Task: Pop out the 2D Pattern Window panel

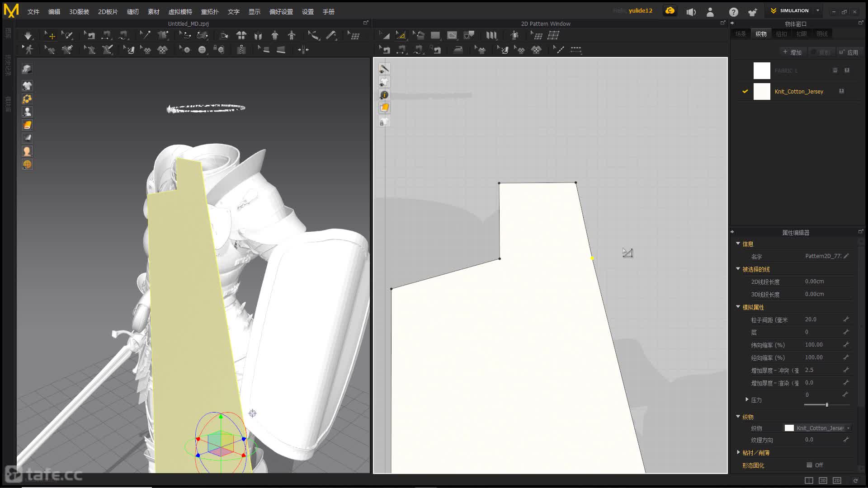Action: coord(723,23)
